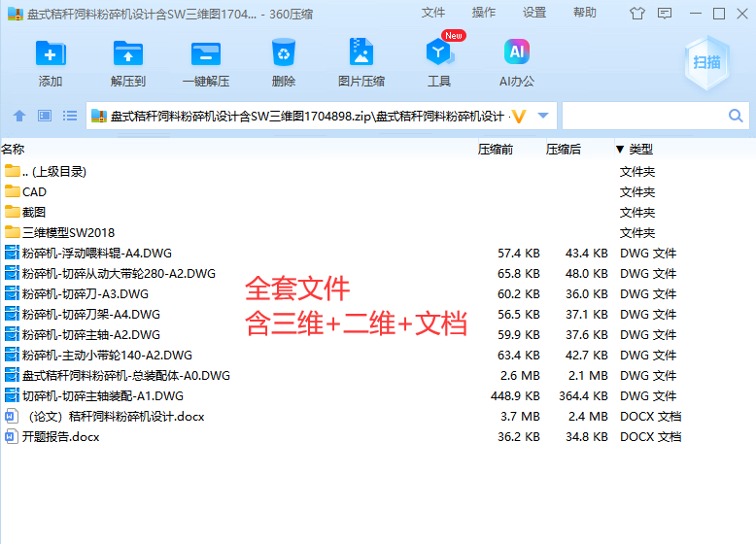
Task: Click the DWG icon of 粉碎机-切碎刀-A3.DWG
Action: point(12,293)
